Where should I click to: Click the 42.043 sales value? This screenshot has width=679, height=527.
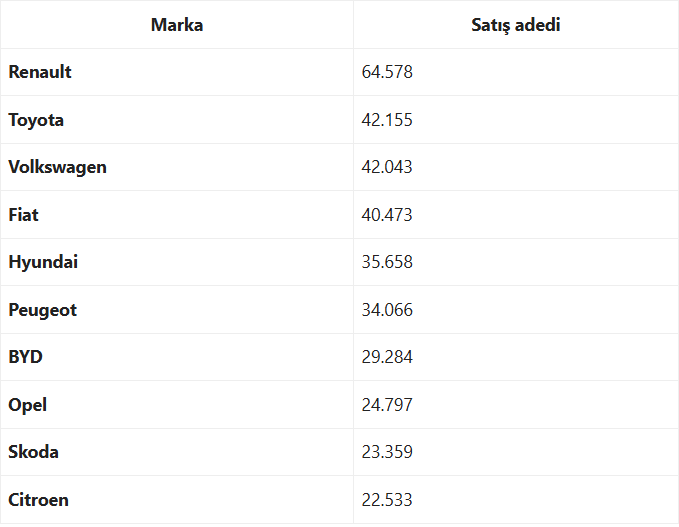[x=387, y=167]
